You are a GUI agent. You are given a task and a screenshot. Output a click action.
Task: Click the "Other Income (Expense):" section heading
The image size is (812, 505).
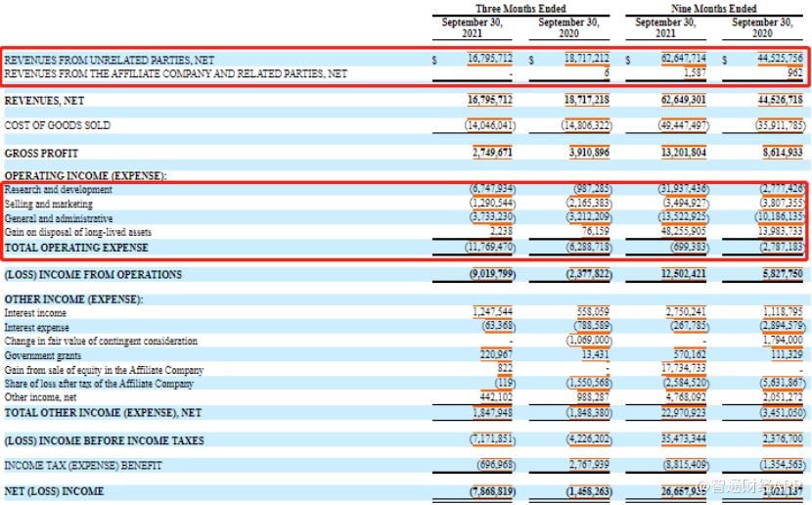tap(73, 298)
